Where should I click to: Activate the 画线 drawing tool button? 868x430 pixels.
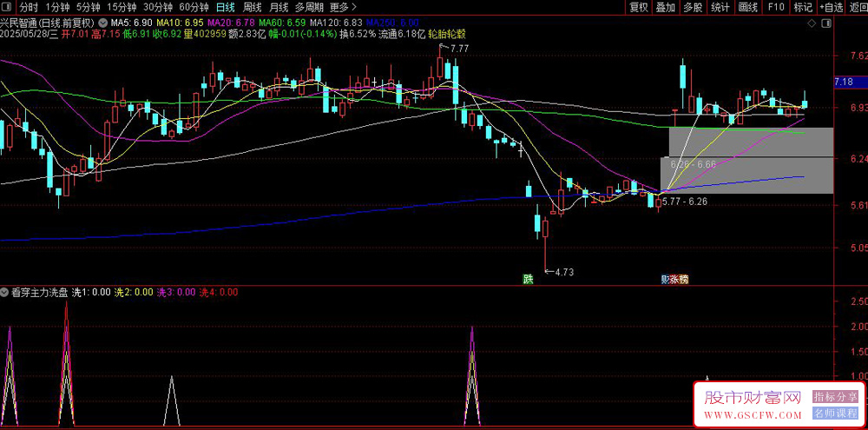[x=747, y=7]
